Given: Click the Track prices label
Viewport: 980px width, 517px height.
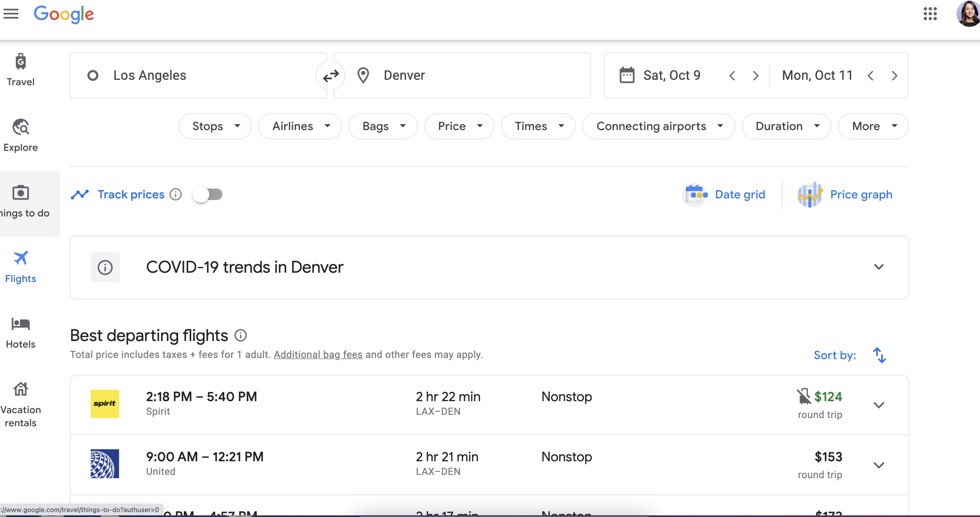Looking at the screenshot, I should pos(131,194).
